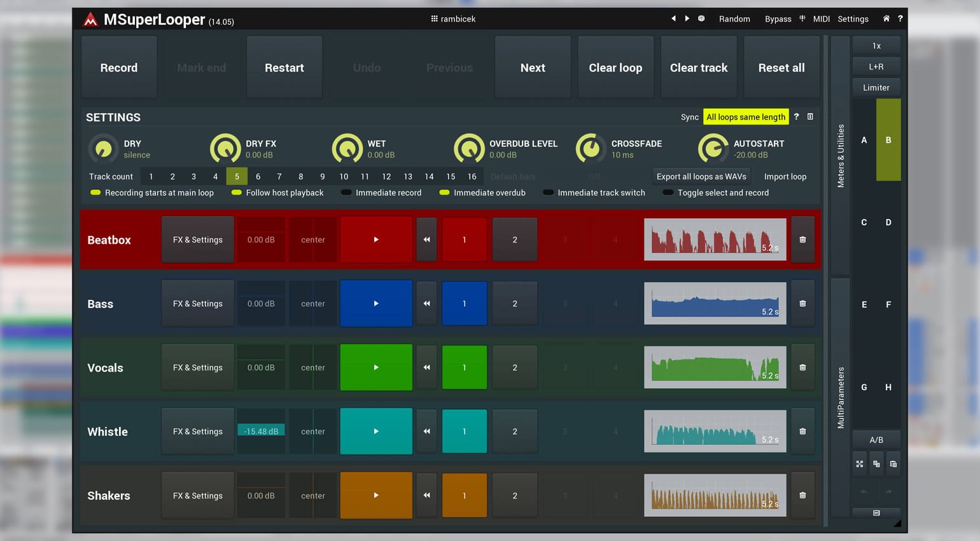Toggle the Limiter button
This screenshot has width=980, height=541.
tap(876, 87)
